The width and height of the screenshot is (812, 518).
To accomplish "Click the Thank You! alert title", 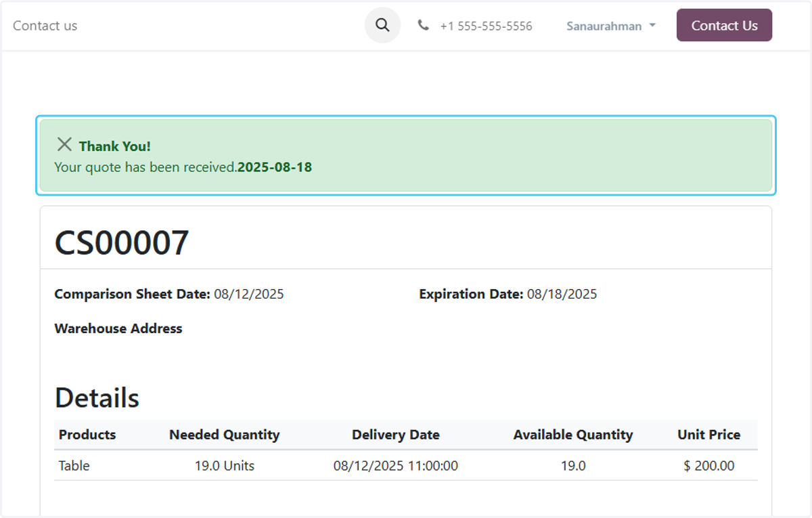I will [x=115, y=146].
